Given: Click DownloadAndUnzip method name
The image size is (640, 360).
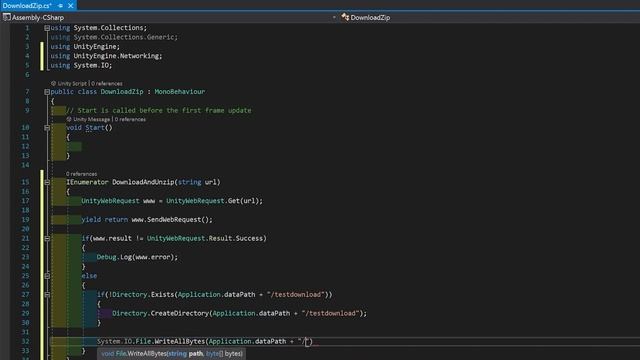Looking at the screenshot, I should [x=143, y=182].
